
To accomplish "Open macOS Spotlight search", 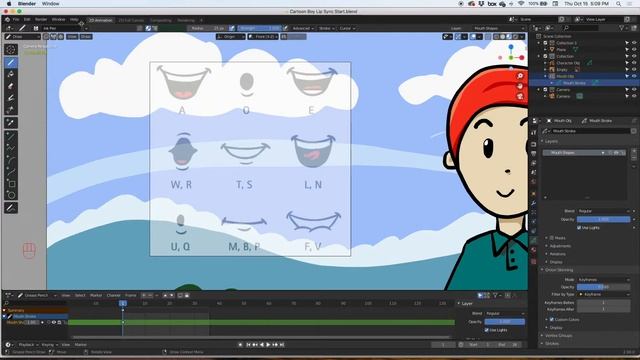I will [619, 4].
